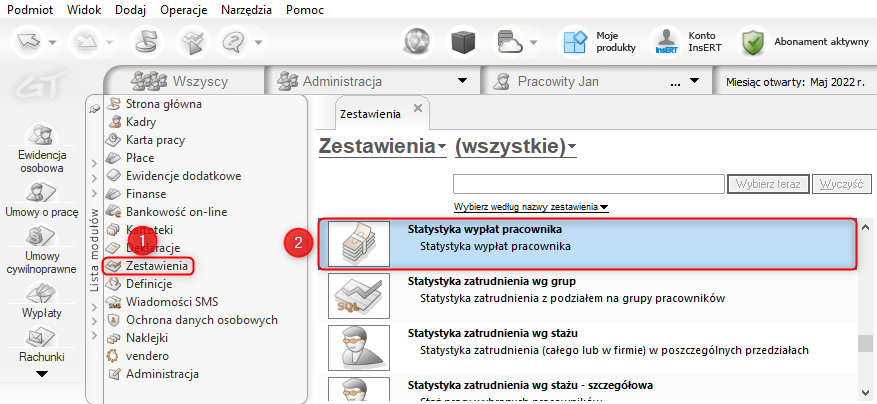Open the Rachunki shortcut
This screenshot has width=877, height=404.
point(43,344)
